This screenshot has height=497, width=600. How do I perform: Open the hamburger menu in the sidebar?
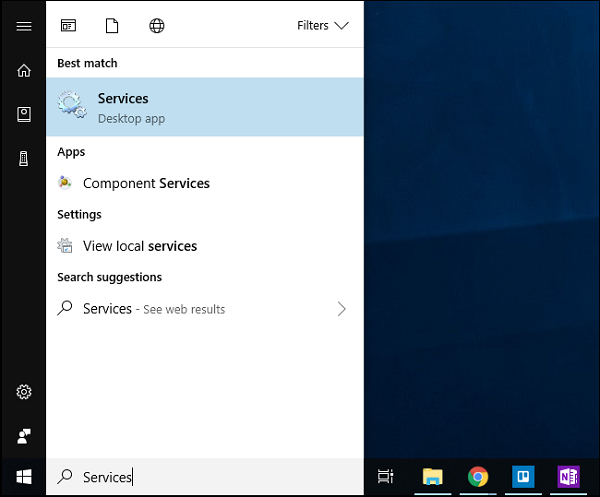coord(23,26)
